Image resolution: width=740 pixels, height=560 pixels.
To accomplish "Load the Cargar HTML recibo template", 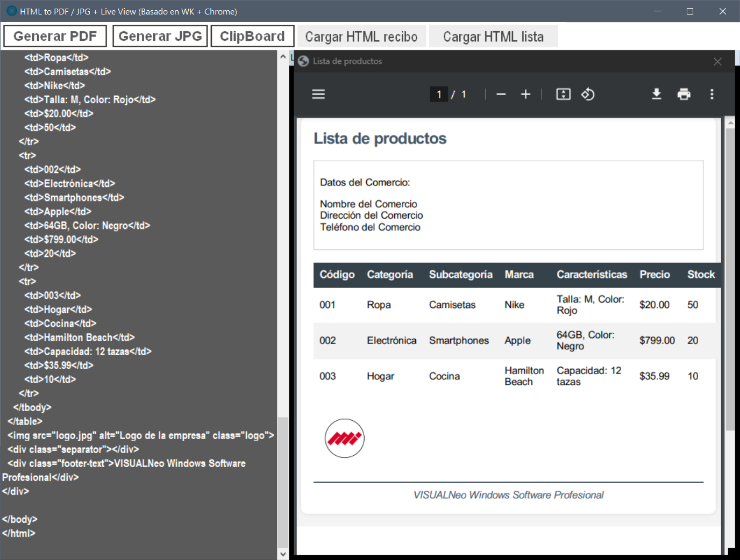I will click(x=361, y=37).
